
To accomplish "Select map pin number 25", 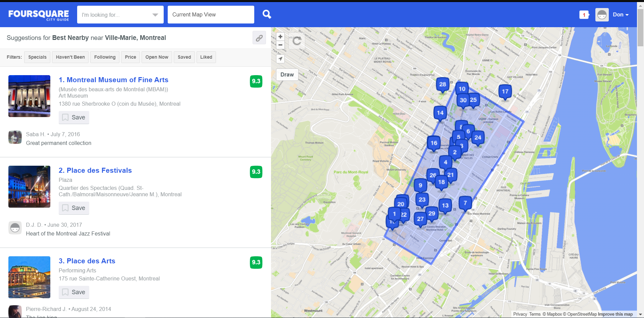I will pyautogui.click(x=474, y=100).
